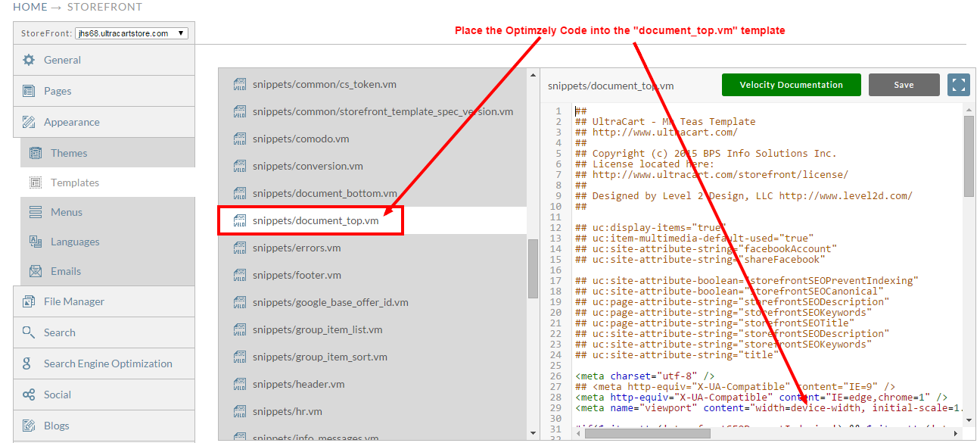This screenshot has width=980, height=443.
Task: Open Languages under Appearance
Action: tap(107, 242)
